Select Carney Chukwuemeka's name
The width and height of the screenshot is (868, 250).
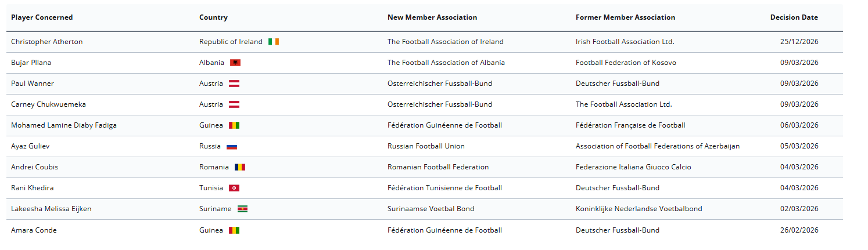[x=48, y=104]
